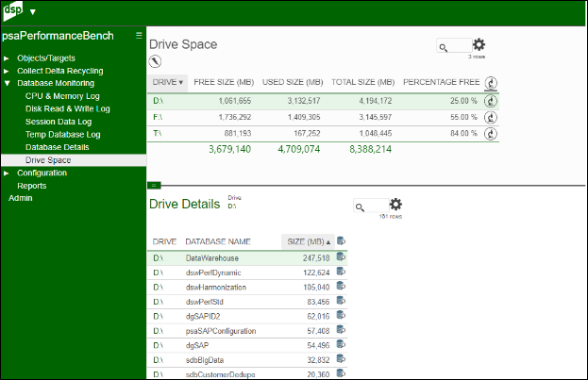Open Reports menu item
This screenshot has height=380, width=588.
[32, 186]
